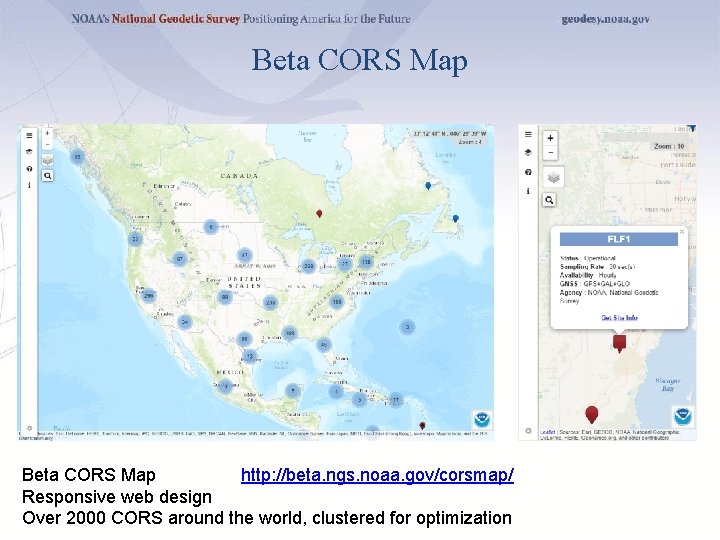
Task: Open the hamburger menu on the left map
Action: (x=29, y=135)
